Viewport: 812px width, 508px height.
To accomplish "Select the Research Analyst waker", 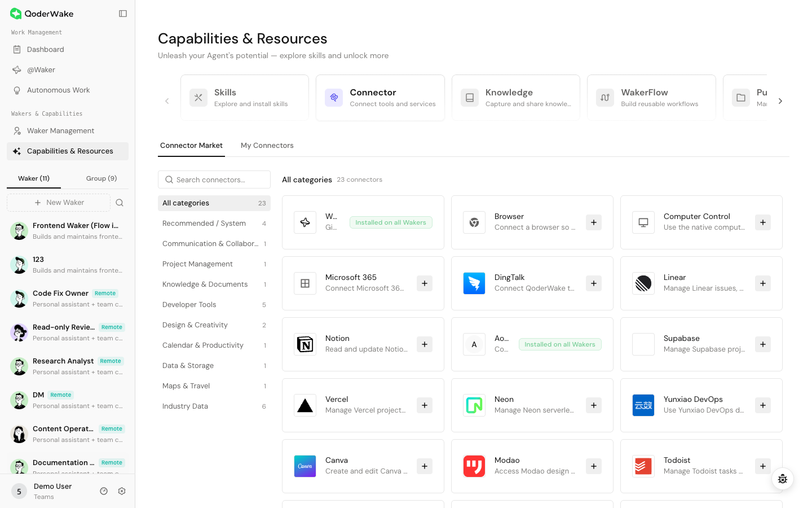I will 68,366.
